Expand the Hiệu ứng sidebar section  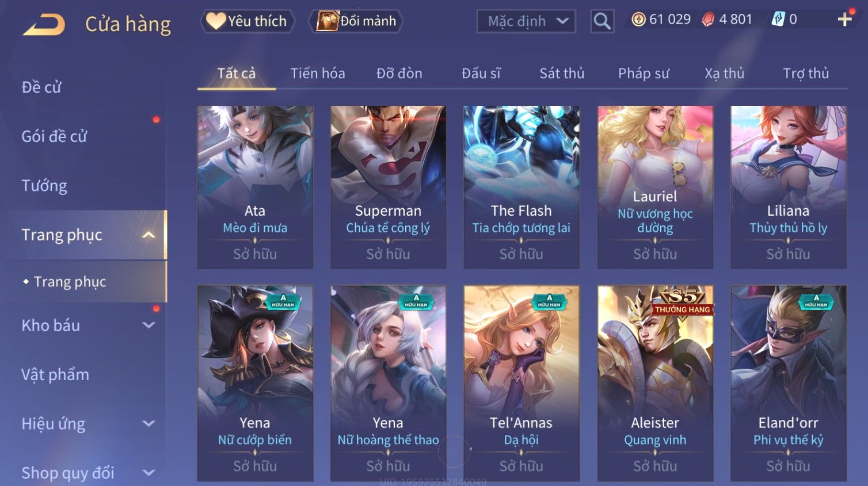coord(149,424)
